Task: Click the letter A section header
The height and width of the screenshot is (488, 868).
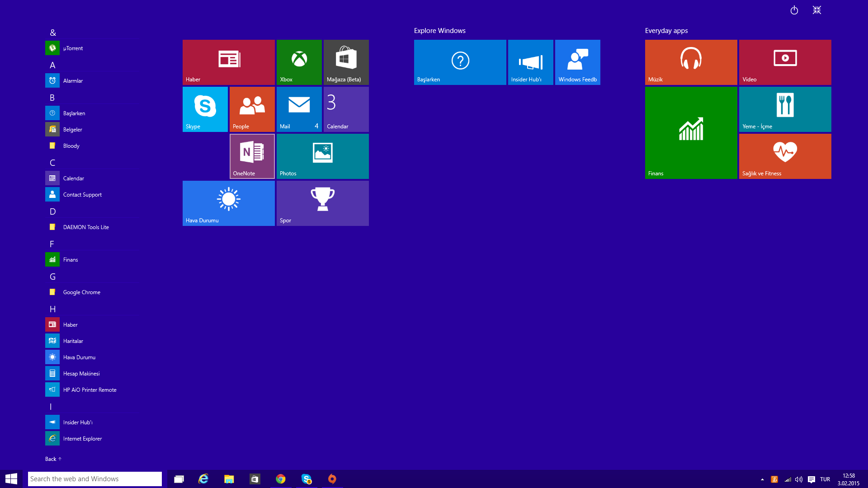Action: point(52,65)
